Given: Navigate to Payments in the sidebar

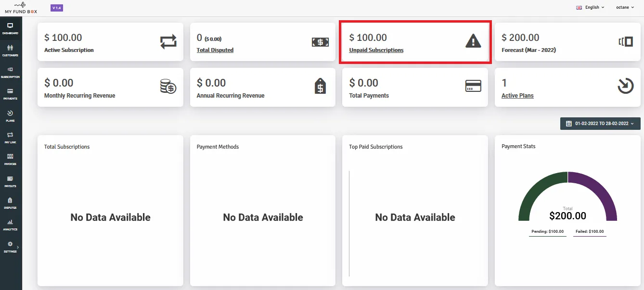Looking at the screenshot, I should point(10,94).
